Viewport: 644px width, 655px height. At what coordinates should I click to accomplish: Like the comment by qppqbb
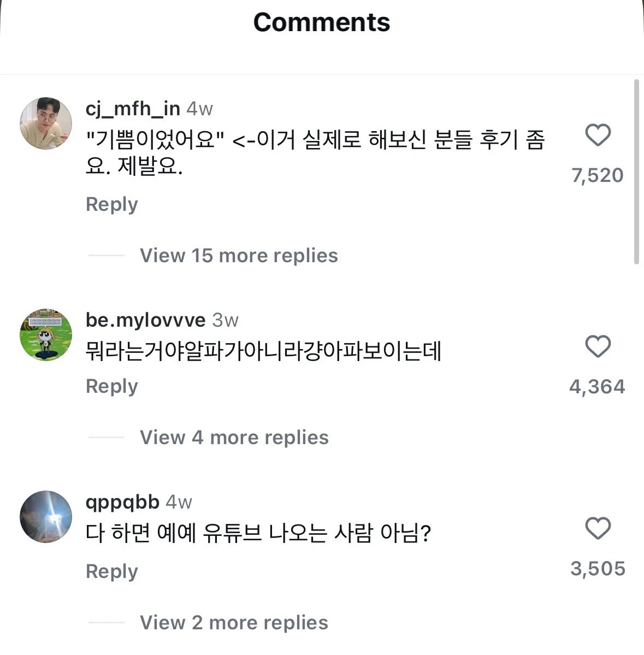598,529
